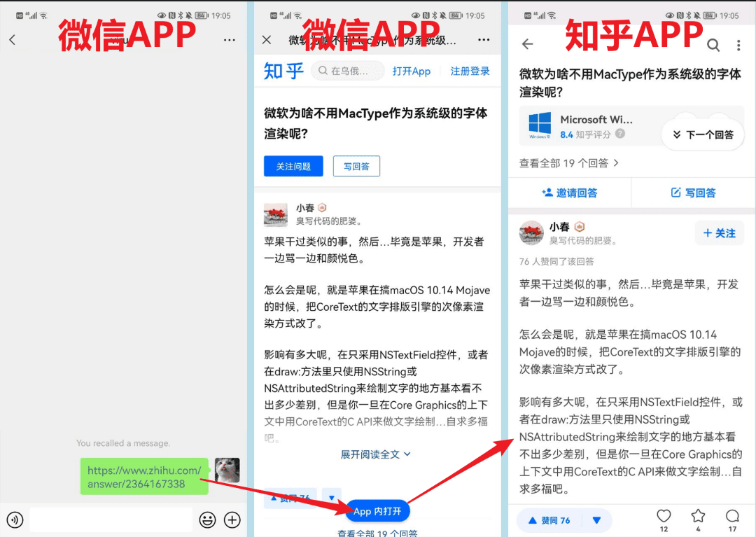Expand 查看全部 19 个回答 in Zhihu app

568,163
